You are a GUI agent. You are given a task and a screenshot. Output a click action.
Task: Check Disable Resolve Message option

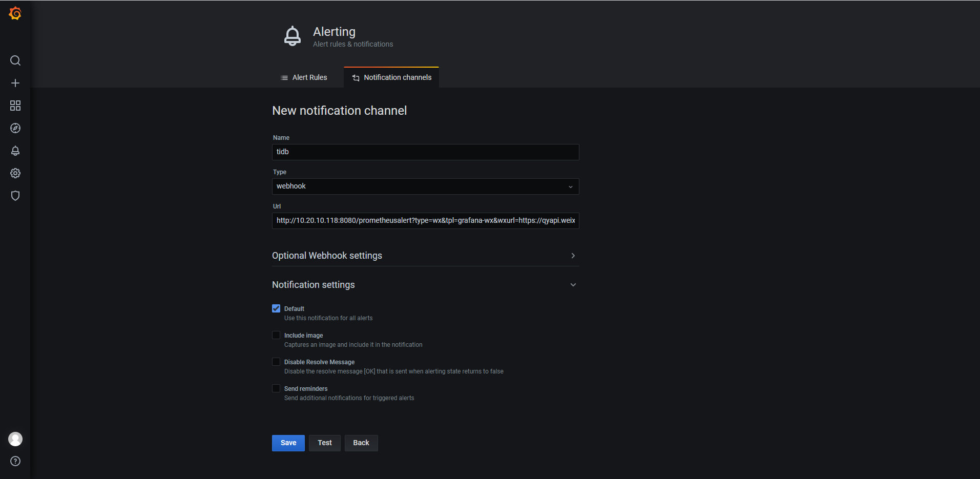pos(276,362)
